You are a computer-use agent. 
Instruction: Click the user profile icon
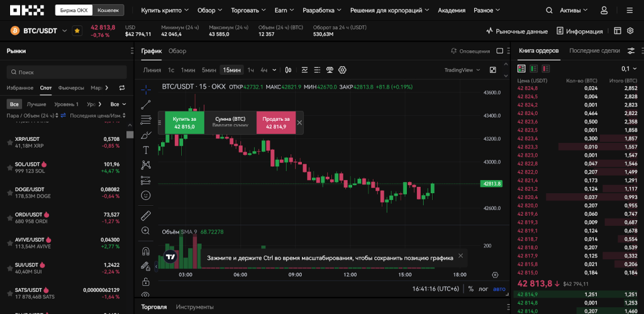point(604,11)
